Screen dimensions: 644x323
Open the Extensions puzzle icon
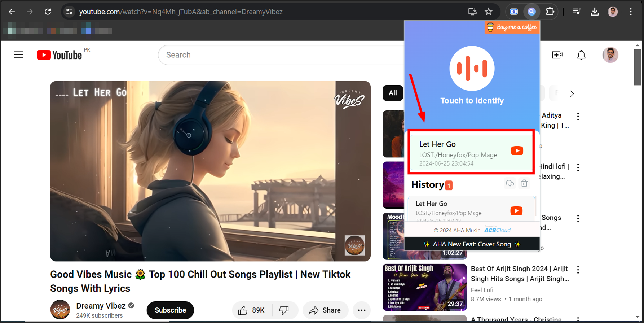coord(550,12)
